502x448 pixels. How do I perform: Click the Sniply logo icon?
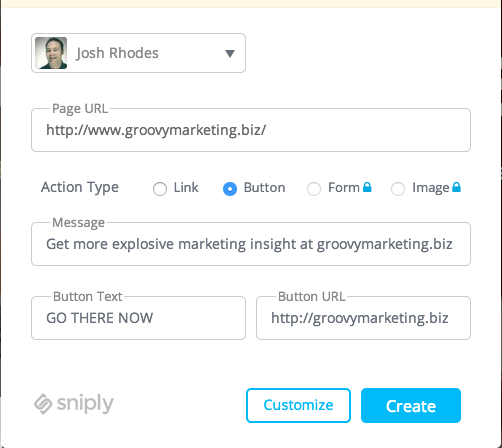[x=43, y=404]
